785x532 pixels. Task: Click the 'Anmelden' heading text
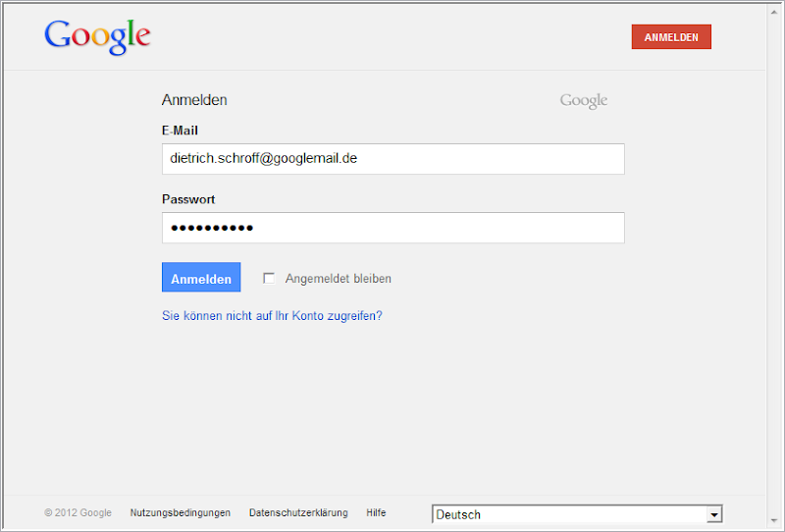[x=194, y=100]
